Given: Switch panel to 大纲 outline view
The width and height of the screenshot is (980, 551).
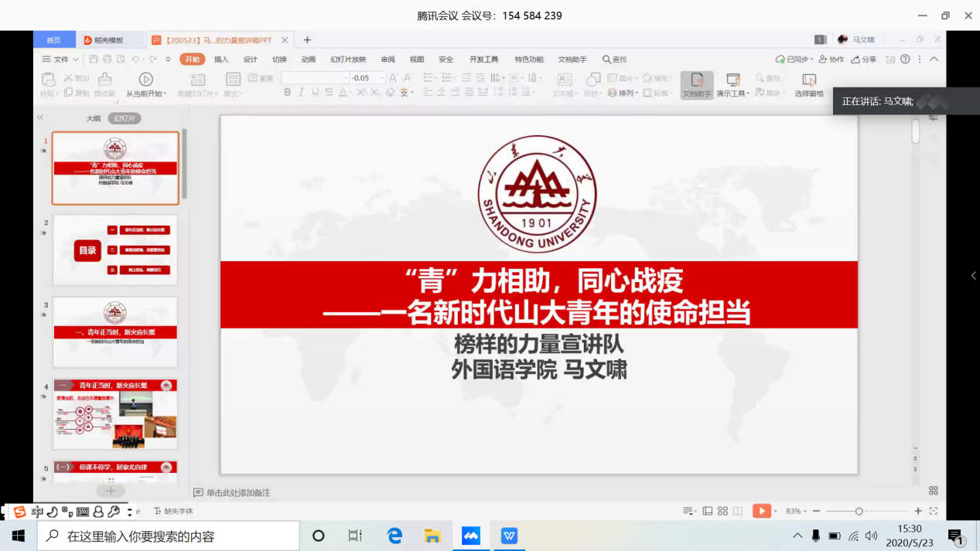Looking at the screenshot, I should point(94,118).
